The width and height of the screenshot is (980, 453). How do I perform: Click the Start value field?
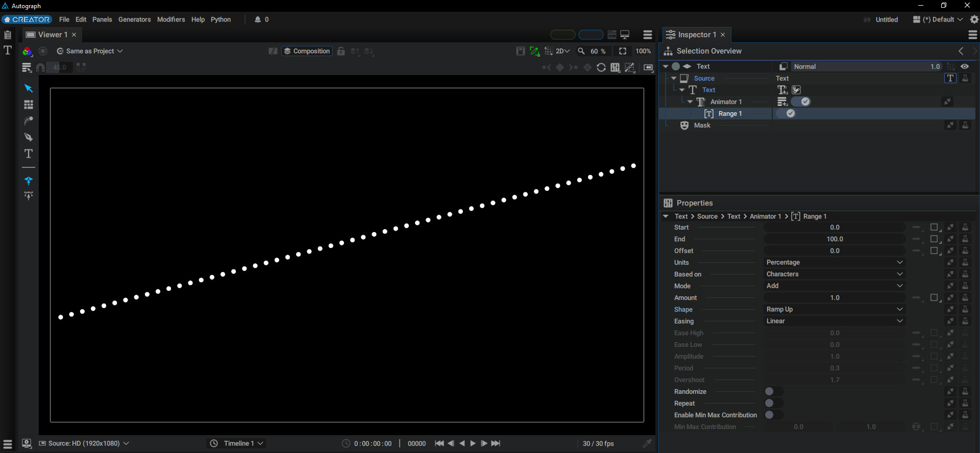pyautogui.click(x=835, y=228)
